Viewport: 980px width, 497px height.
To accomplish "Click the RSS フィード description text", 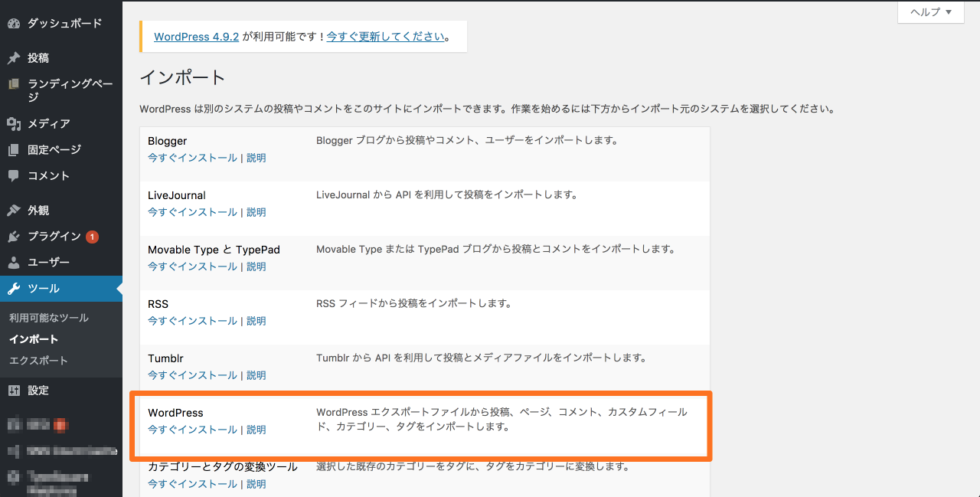I will click(x=413, y=303).
